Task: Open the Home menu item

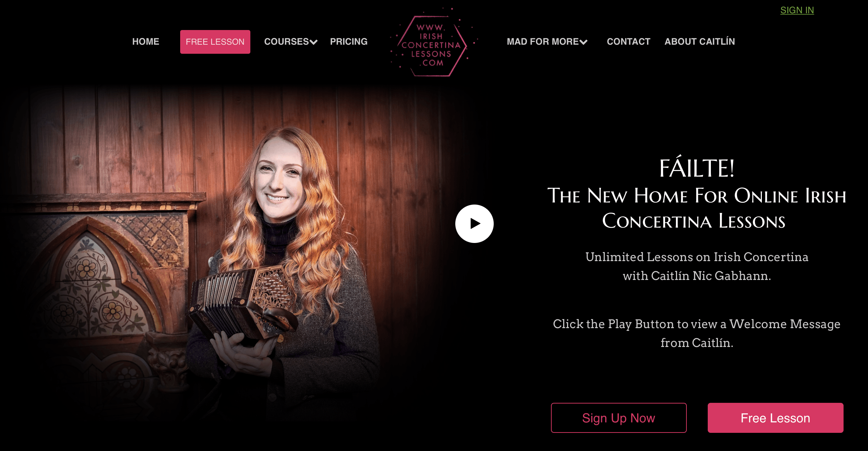Action: (x=146, y=42)
